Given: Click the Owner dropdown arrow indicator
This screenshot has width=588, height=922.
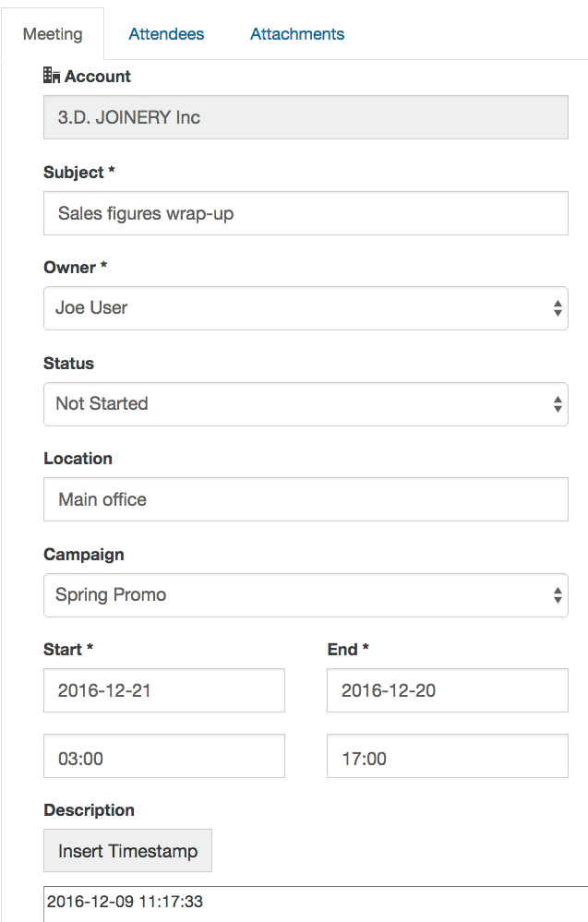Looking at the screenshot, I should point(558,308).
